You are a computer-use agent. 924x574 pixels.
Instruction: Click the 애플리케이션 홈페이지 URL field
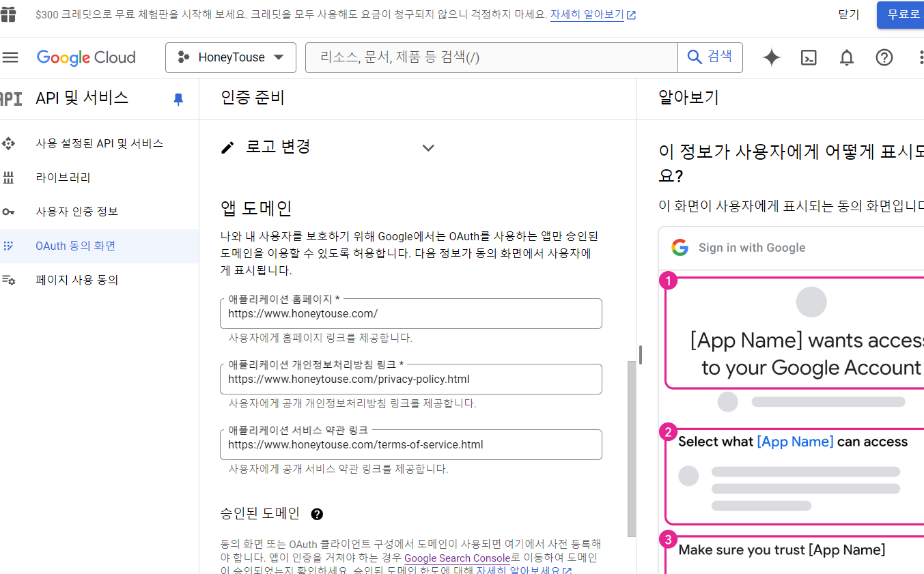[x=411, y=313]
